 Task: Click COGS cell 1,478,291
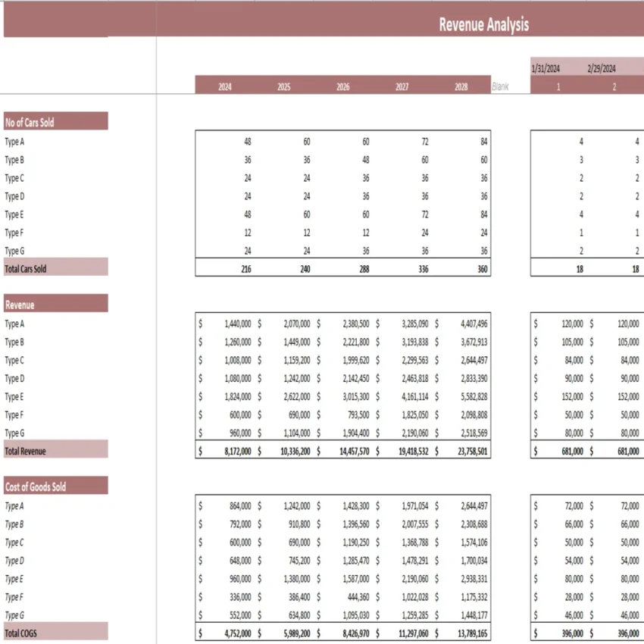click(x=415, y=561)
